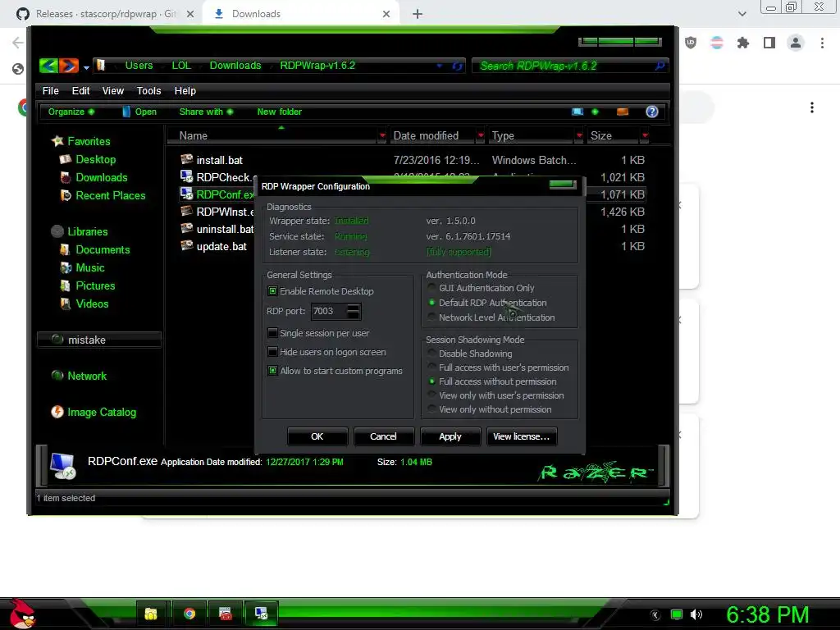Open the Chrome taskbar icon
840x630 pixels.
pyautogui.click(x=189, y=614)
